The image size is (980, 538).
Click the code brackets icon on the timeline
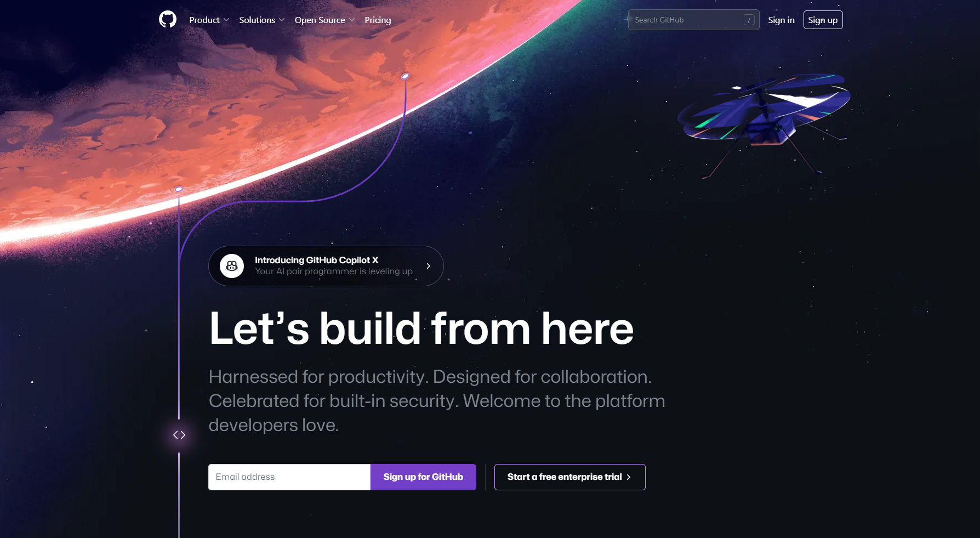(x=179, y=435)
